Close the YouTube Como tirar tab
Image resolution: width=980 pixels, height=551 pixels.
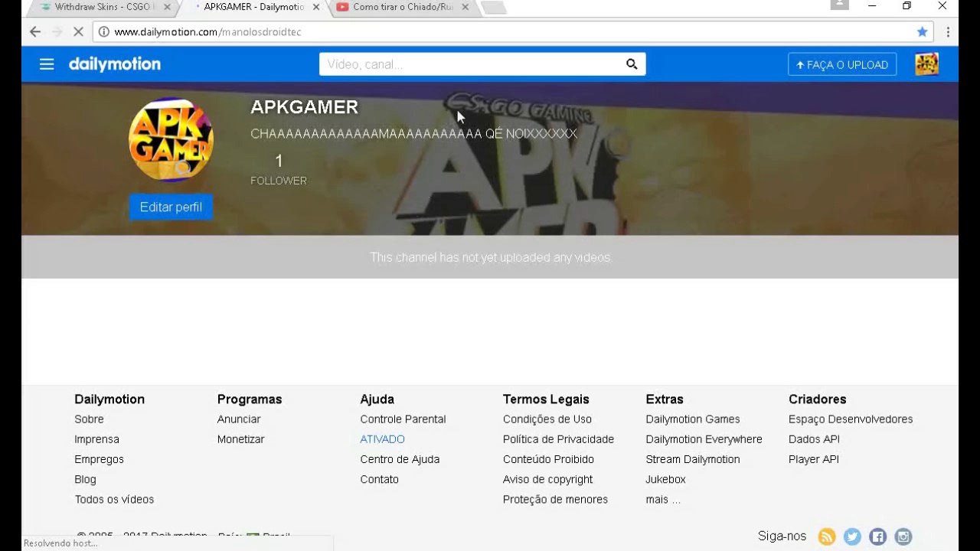point(465,7)
